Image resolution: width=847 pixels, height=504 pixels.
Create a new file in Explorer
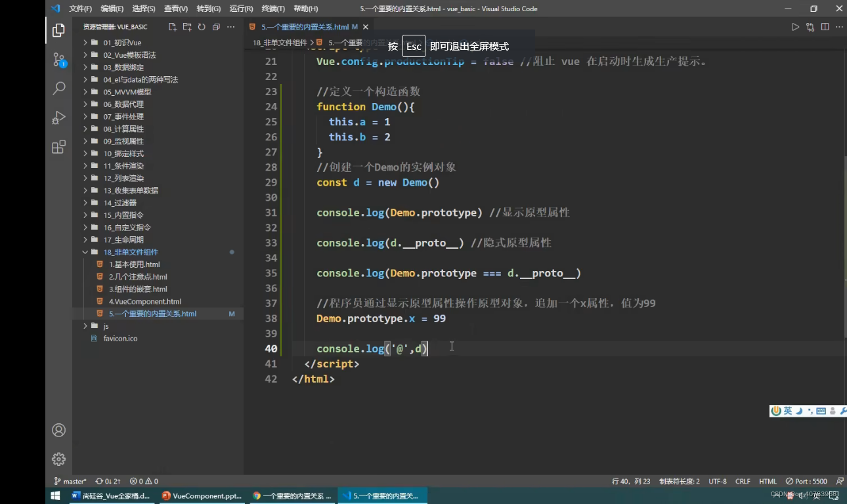coord(173,27)
